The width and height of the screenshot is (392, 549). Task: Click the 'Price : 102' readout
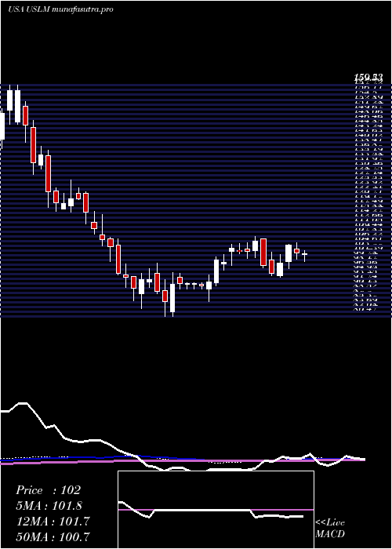(49, 490)
